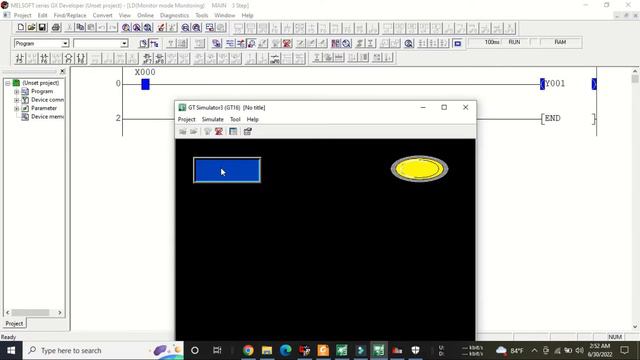Click the zoom-out magnifier icon in top toolbar
The height and width of the screenshot is (360, 640).
(x=185, y=27)
